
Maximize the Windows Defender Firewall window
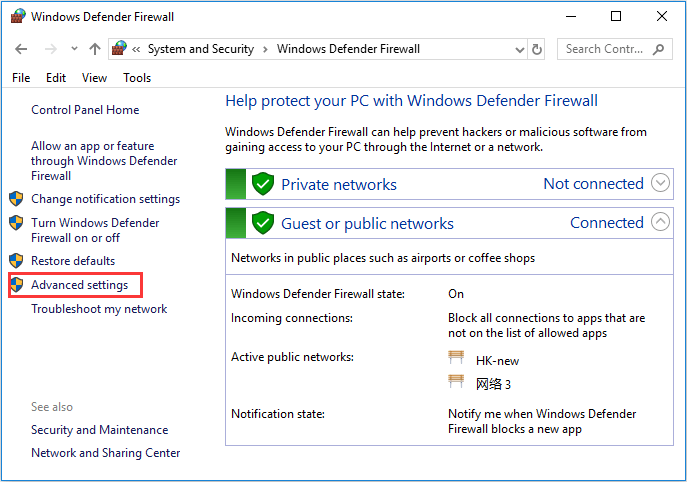tap(616, 17)
